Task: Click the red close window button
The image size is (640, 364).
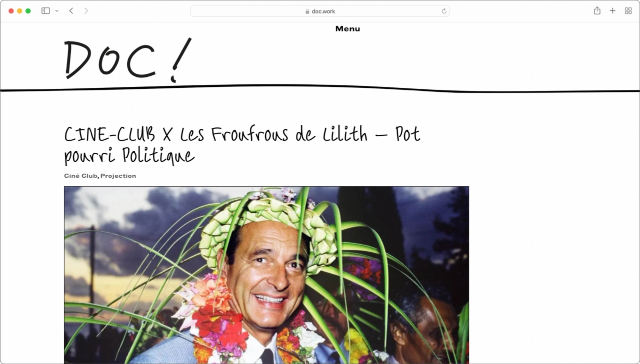Action: point(11,11)
